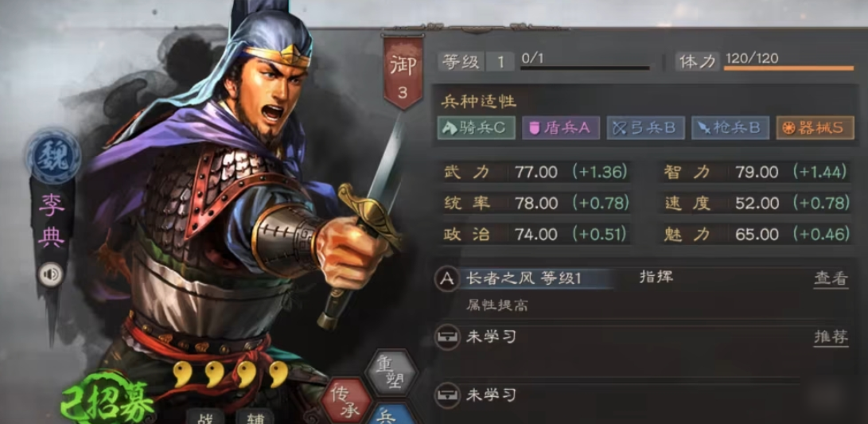Select the 器械S troop aptitude tag
868x424 pixels.
point(815,128)
